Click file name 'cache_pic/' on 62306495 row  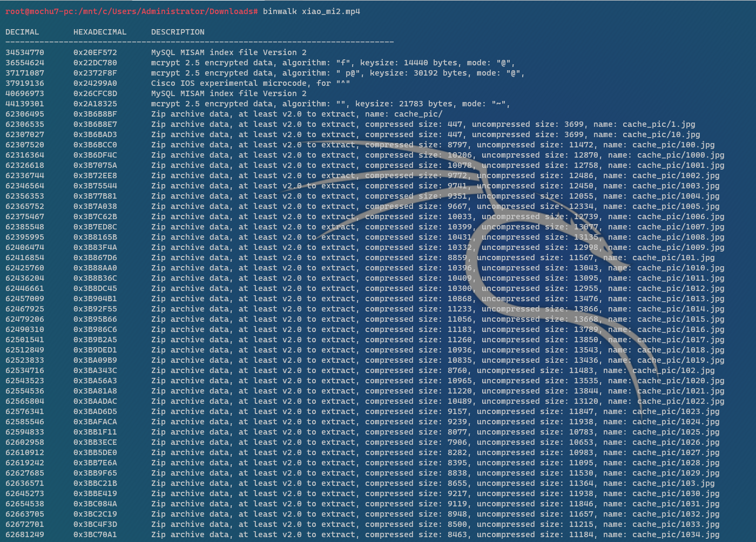point(418,114)
